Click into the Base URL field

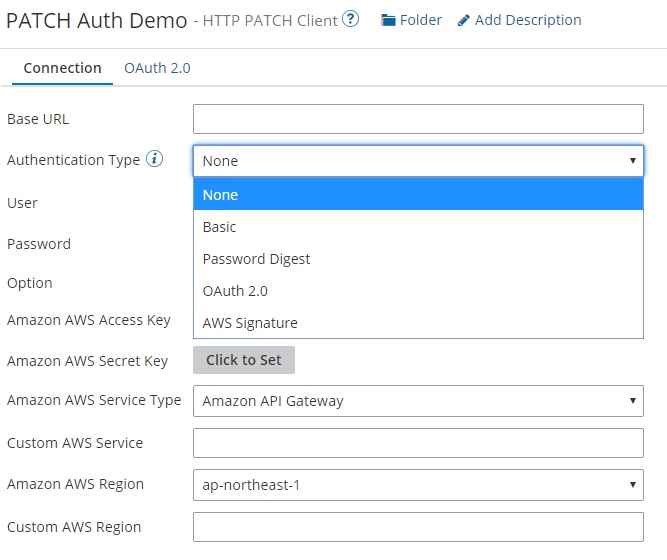point(417,119)
